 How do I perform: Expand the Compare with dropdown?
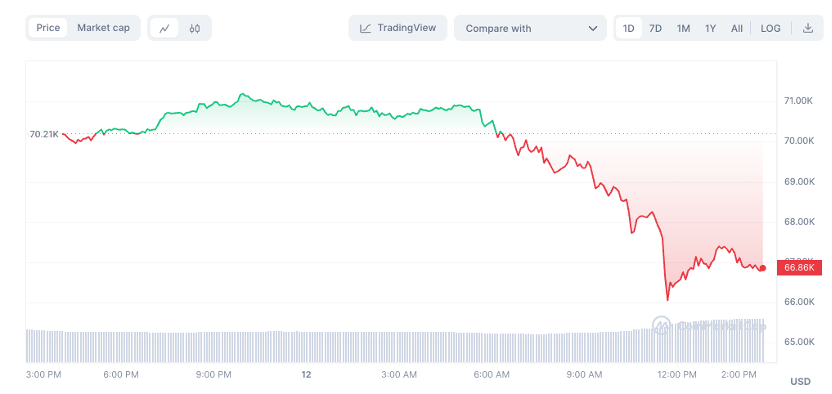[x=530, y=28]
